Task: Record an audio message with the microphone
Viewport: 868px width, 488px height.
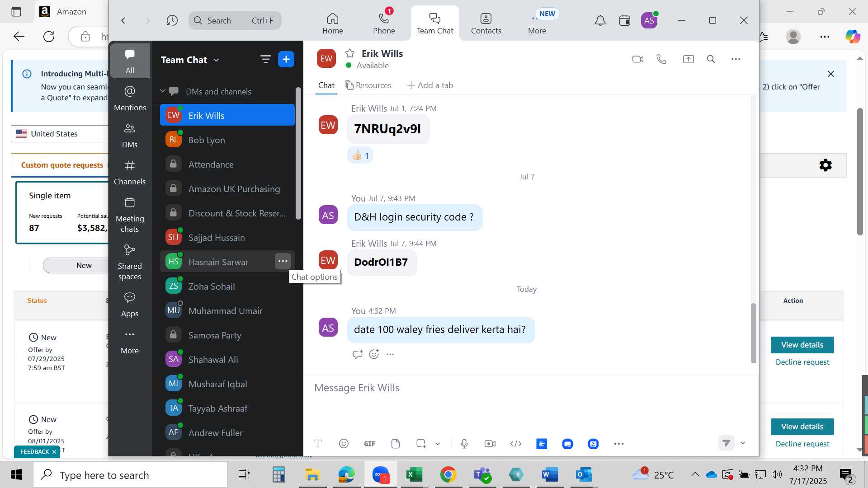Action: 464,444
